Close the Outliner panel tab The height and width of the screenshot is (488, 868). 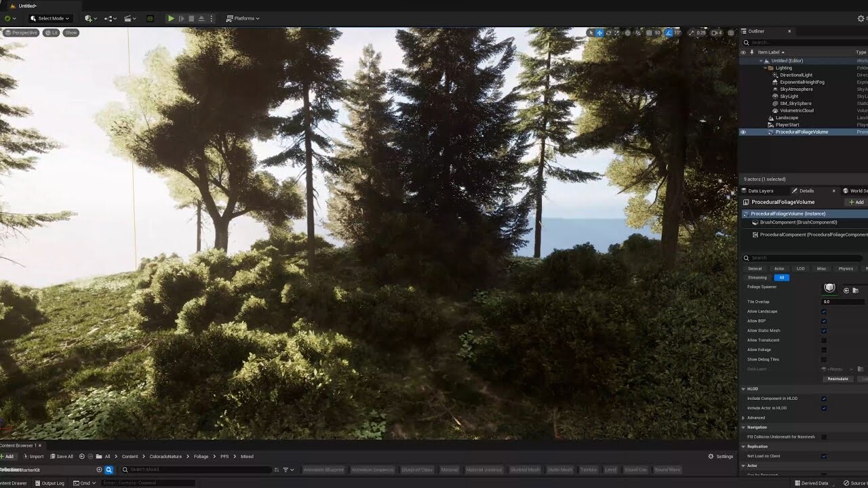(x=789, y=31)
